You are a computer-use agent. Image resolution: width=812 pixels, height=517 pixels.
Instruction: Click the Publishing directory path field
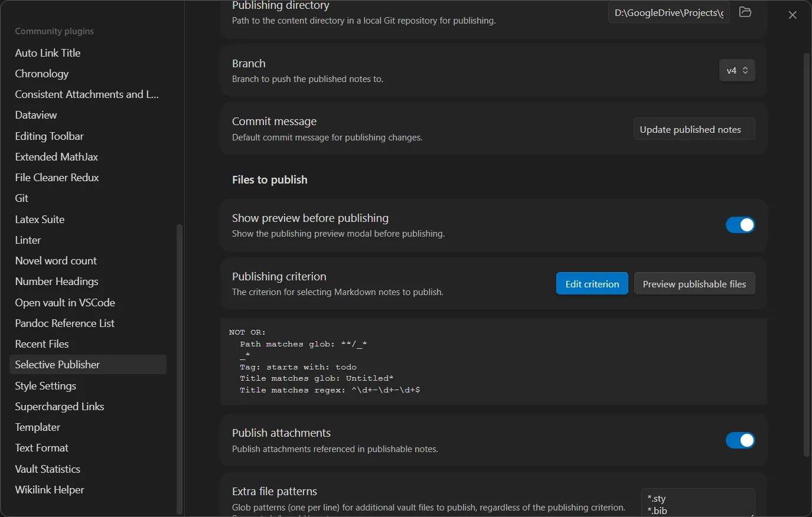click(669, 12)
